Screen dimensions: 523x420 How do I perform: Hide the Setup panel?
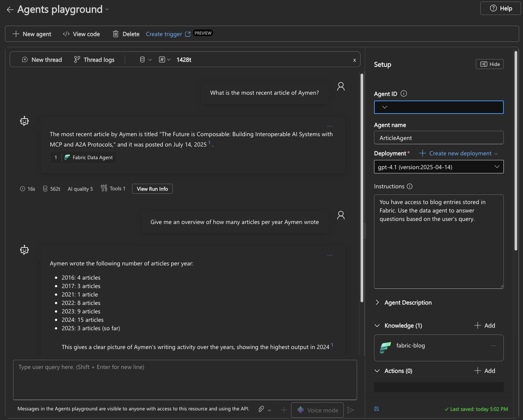489,64
